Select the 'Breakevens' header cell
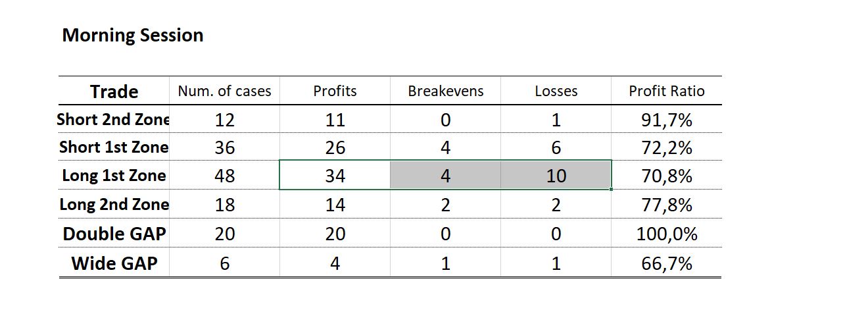This screenshot has width=868, height=312. [445, 91]
